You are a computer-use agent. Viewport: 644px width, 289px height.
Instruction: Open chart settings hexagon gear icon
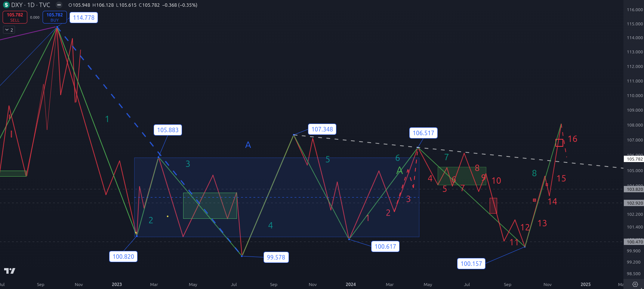[635, 285]
